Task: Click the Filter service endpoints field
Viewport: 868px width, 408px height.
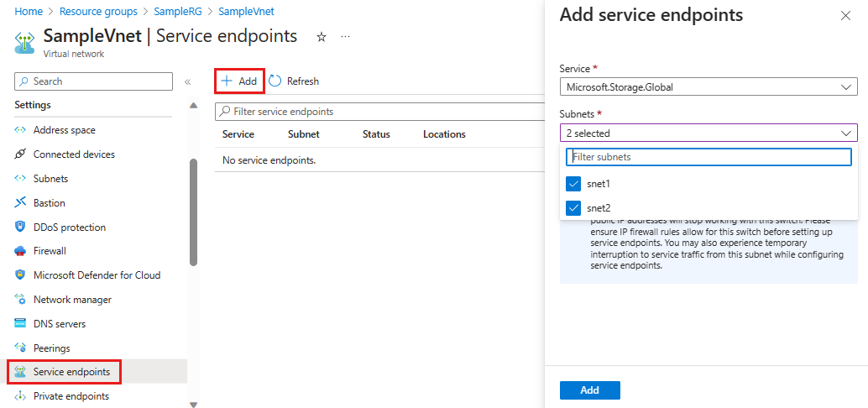Action: [379, 112]
